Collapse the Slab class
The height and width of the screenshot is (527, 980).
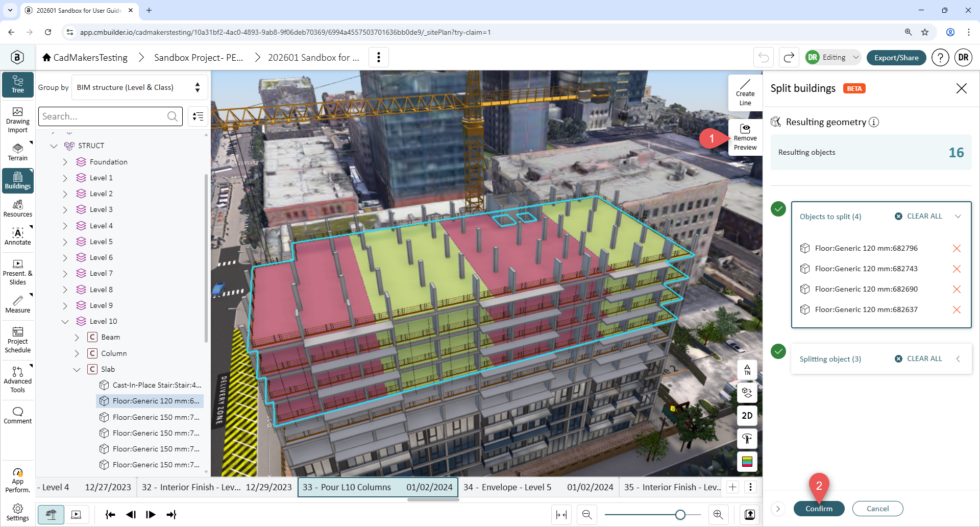77,369
